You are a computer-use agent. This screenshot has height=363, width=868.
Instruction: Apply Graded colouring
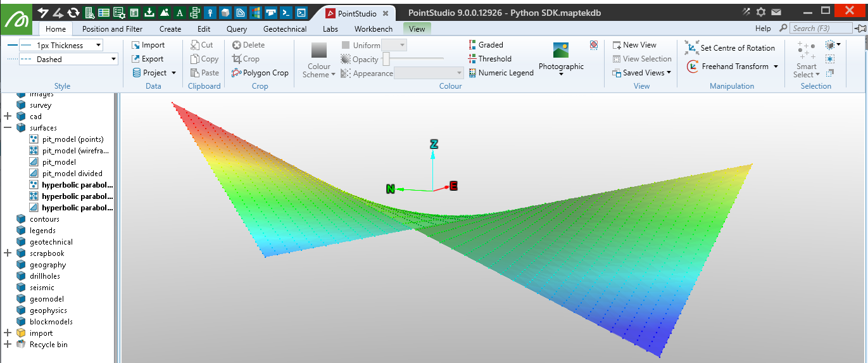click(x=486, y=45)
